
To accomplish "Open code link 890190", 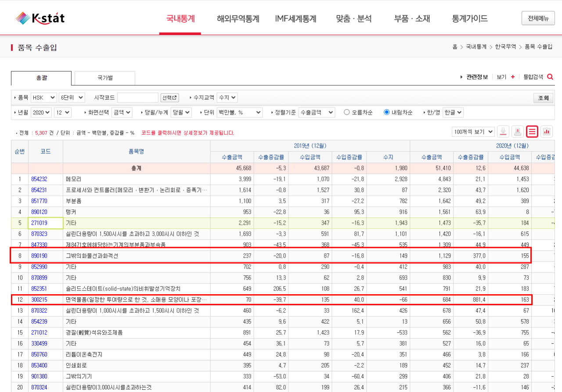I will click(39, 255).
